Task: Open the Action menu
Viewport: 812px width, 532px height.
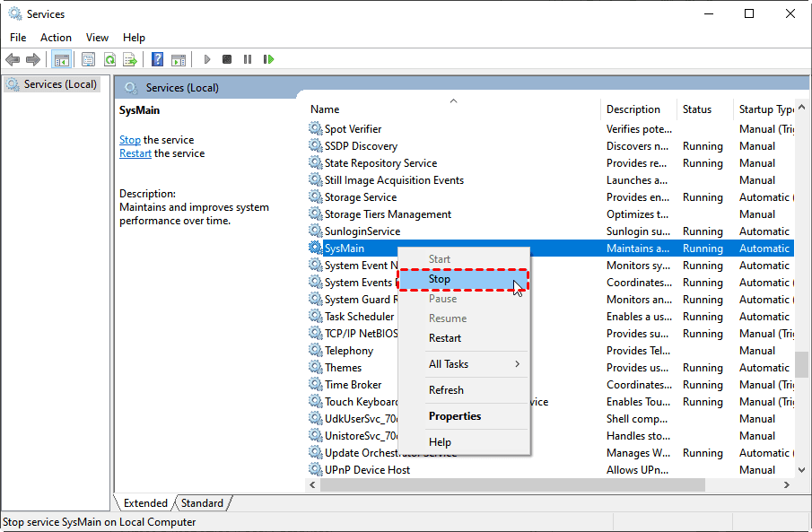Action: (56, 38)
